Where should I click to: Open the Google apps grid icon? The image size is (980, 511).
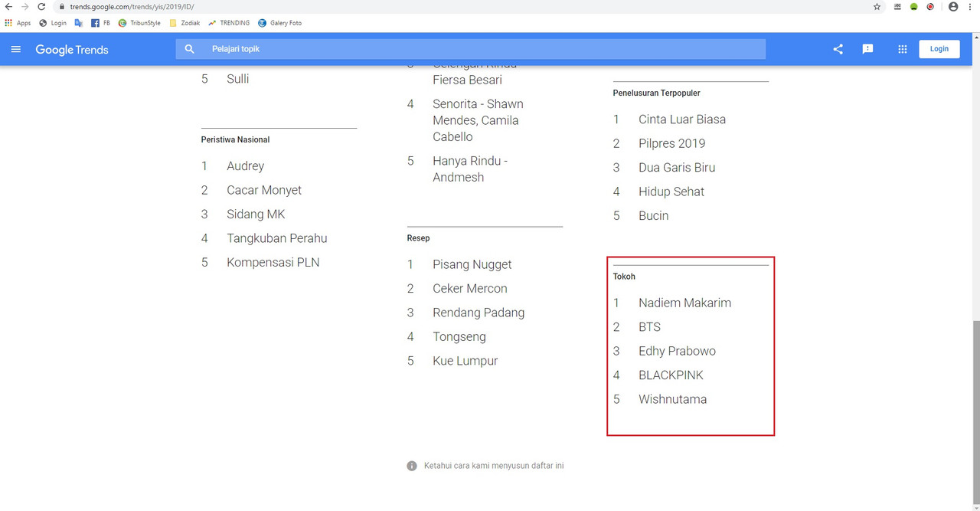(903, 49)
